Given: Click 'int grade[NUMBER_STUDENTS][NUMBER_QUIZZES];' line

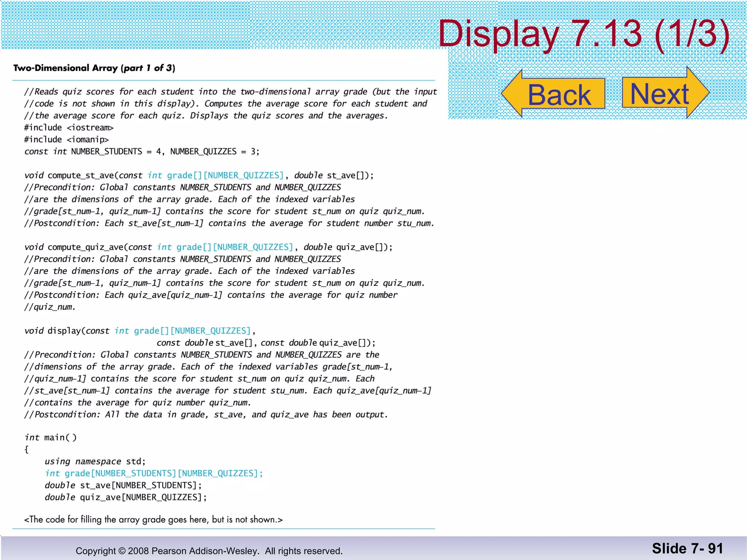Looking at the screenshot, I should click(x=154, y=473).
